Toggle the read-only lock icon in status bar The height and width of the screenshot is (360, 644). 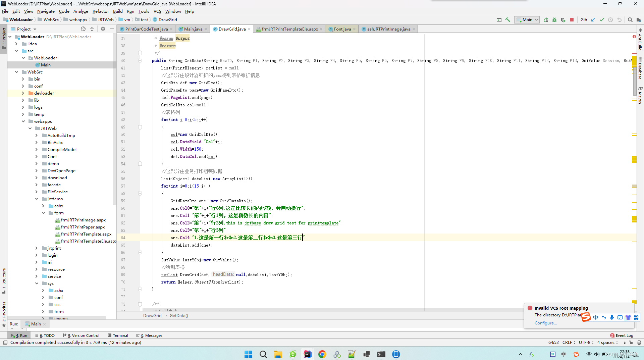pyautogui.click(x=631, y=343)
